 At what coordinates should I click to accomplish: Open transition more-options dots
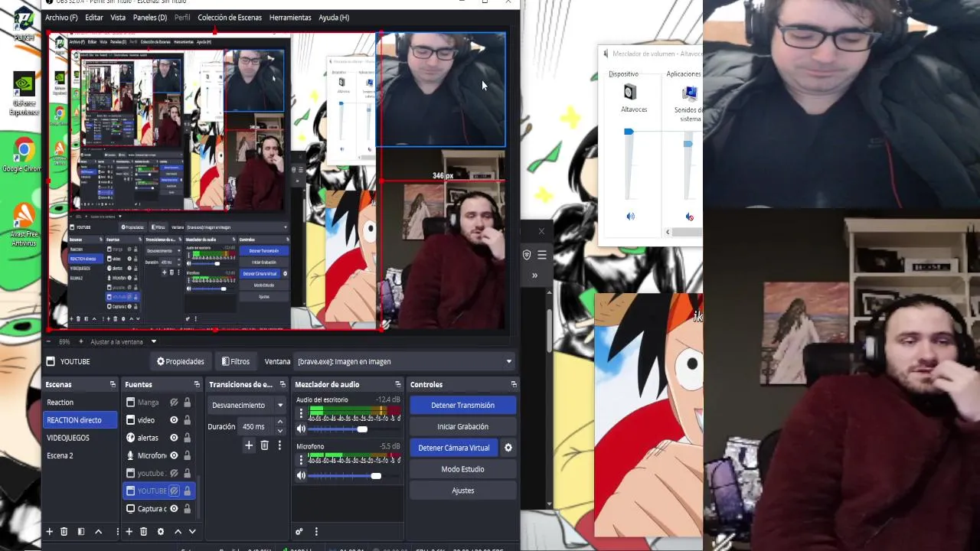click(x=279, y=445)
